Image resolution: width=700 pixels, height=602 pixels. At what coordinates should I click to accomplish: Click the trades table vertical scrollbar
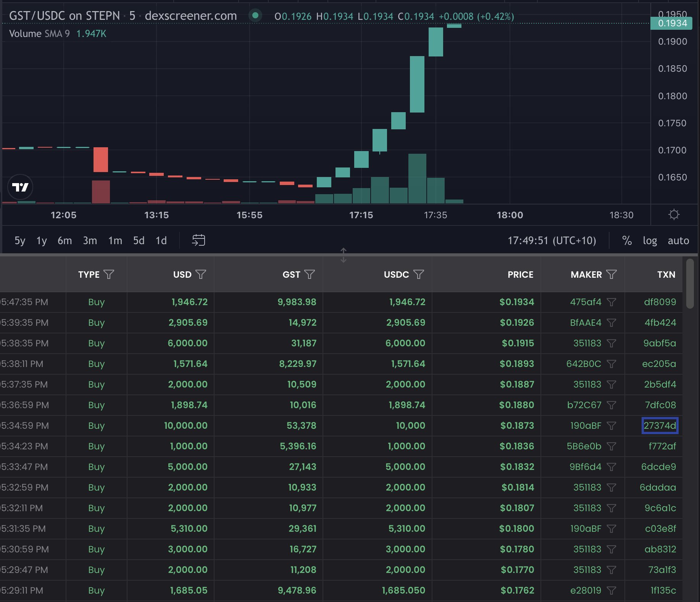pyautogui.click(x=690, y=283)
